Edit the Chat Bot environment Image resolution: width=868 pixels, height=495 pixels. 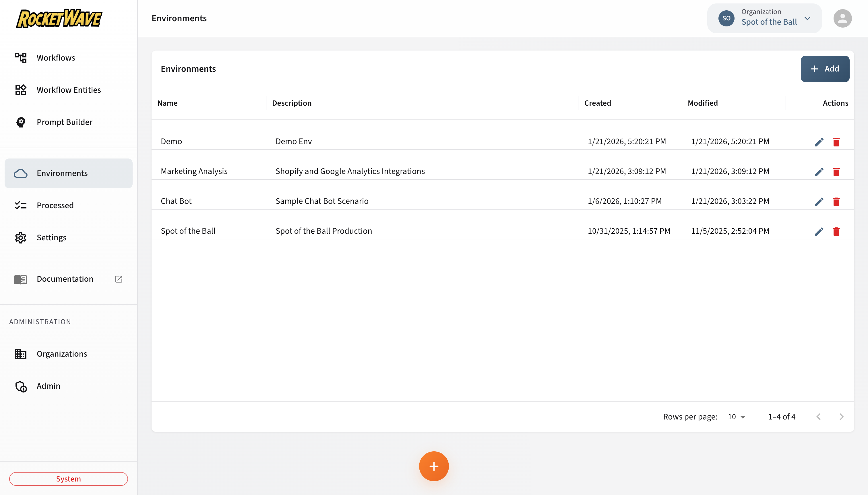point(819,202)
